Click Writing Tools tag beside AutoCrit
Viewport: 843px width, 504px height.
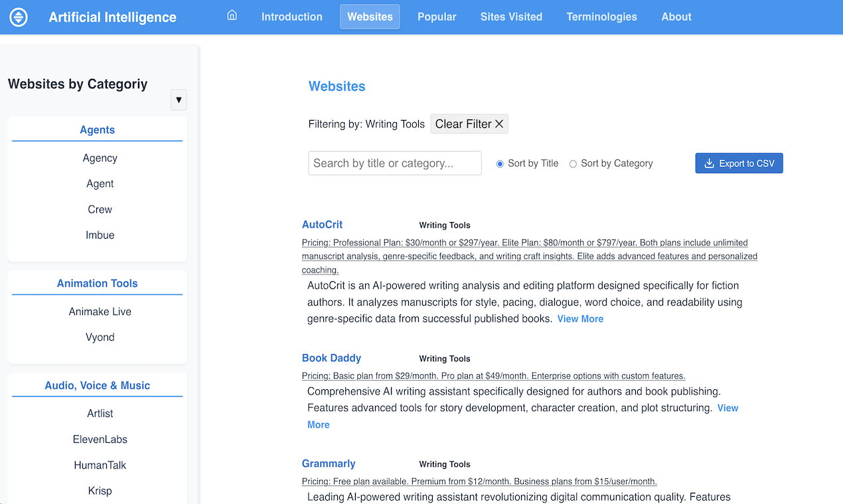[x=445, y=225]
